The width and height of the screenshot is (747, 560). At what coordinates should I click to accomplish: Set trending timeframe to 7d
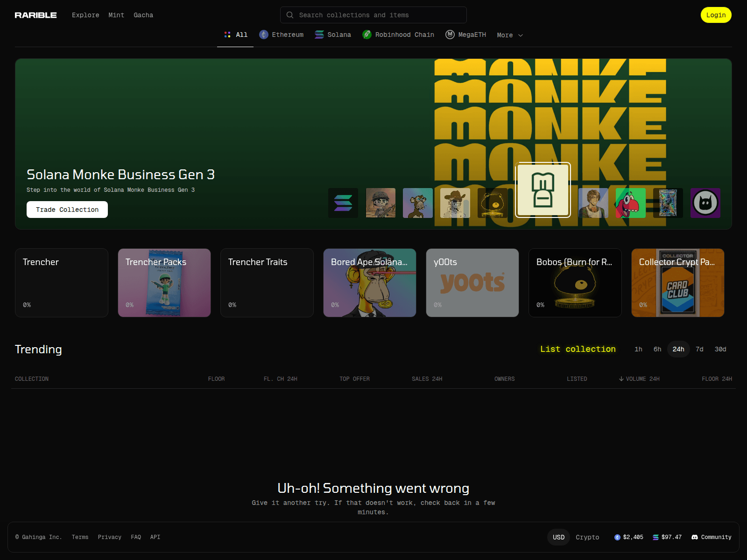pyautogui.click(x=699, y=349)
